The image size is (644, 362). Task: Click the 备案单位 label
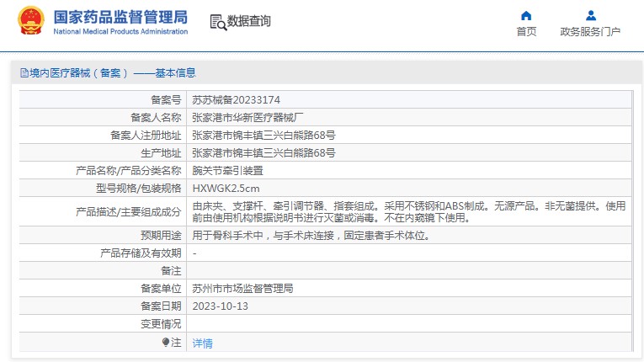161,289
